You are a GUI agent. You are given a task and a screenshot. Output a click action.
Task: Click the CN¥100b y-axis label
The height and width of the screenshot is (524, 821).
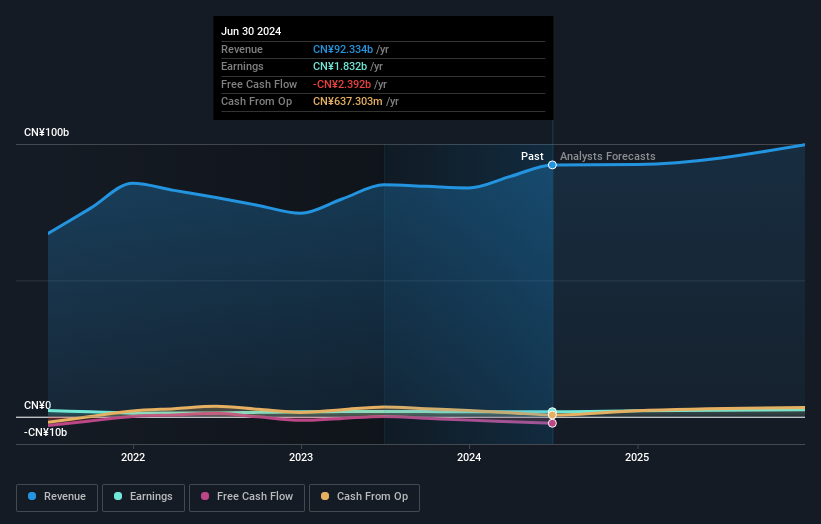(47, 132)
